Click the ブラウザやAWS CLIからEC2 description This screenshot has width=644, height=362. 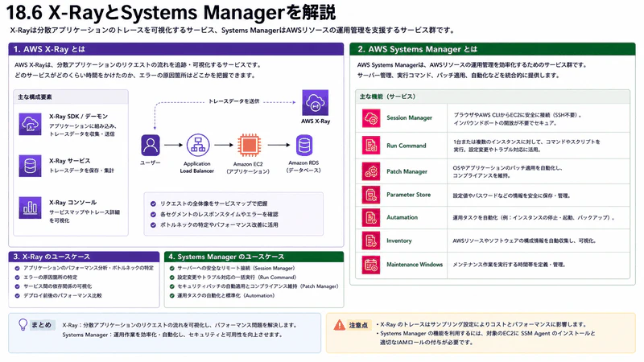point(518,119)
